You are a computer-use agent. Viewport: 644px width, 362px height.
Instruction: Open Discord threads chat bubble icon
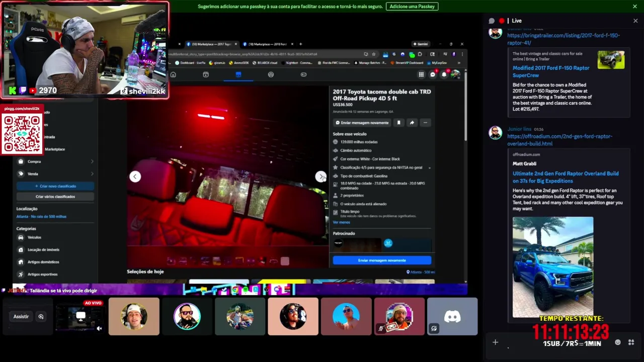point(492,21)
